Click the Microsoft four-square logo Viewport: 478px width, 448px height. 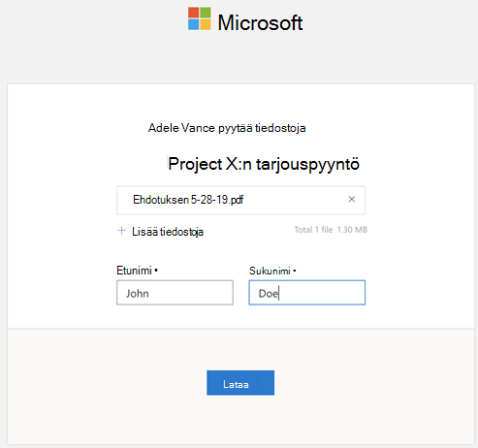(200, 18)
